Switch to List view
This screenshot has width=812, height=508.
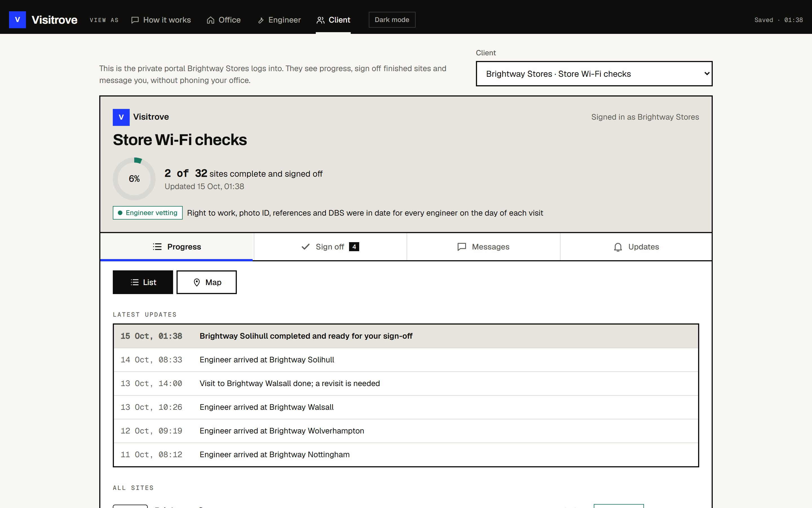[143, 282]
